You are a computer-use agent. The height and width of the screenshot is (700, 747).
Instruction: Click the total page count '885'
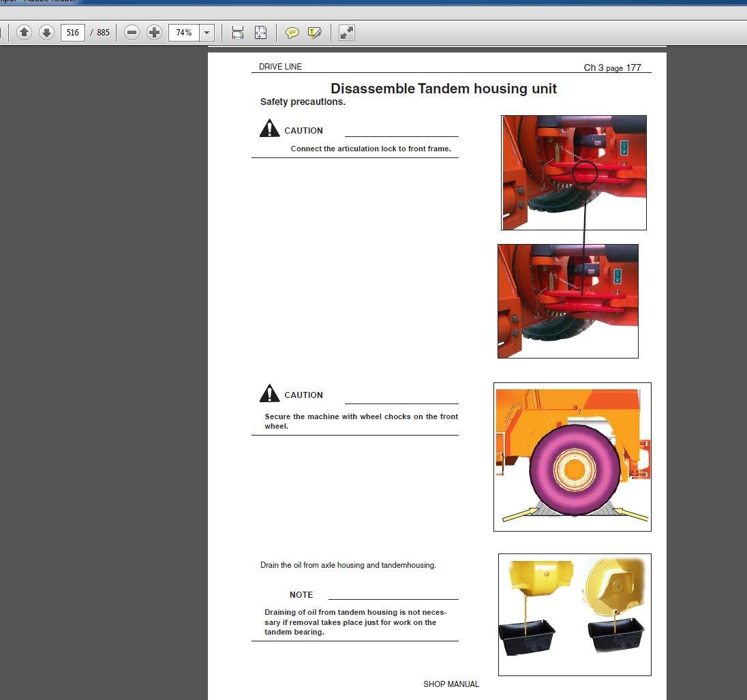103,33
